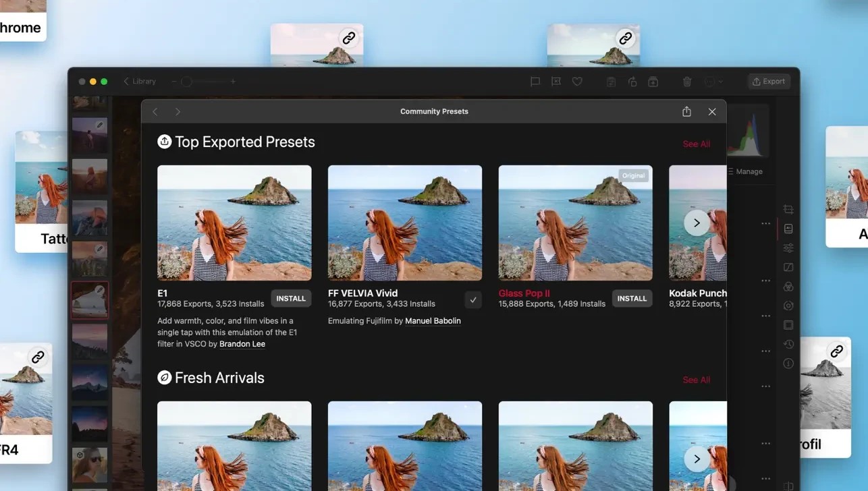Toggle the installed checkmark for FF VELVIA Vivid
This screenshot has width=868, height=491.
473,299
